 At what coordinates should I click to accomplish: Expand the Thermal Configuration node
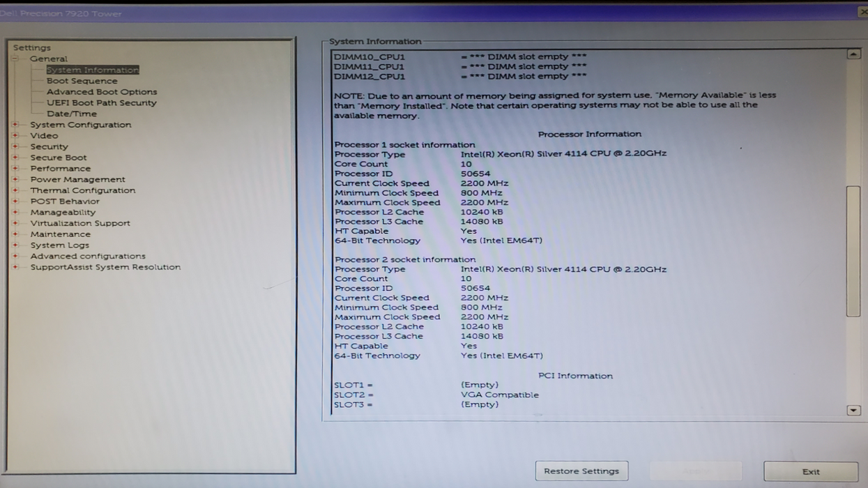click(x=15, y=190)
